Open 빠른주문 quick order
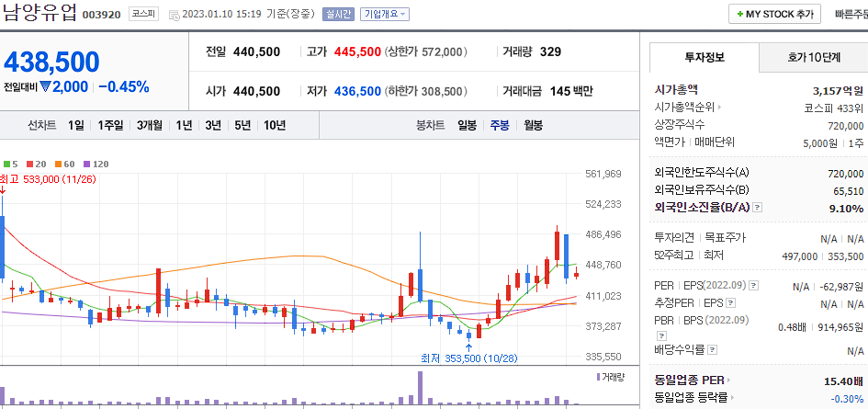 (x=851, y=15)
